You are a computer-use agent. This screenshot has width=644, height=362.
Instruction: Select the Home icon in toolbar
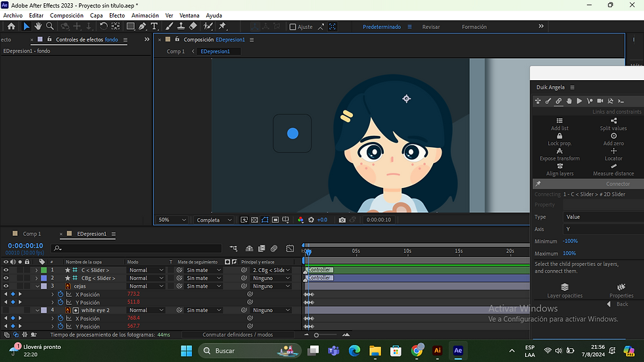pyautogui.click(x=11, y=26)
